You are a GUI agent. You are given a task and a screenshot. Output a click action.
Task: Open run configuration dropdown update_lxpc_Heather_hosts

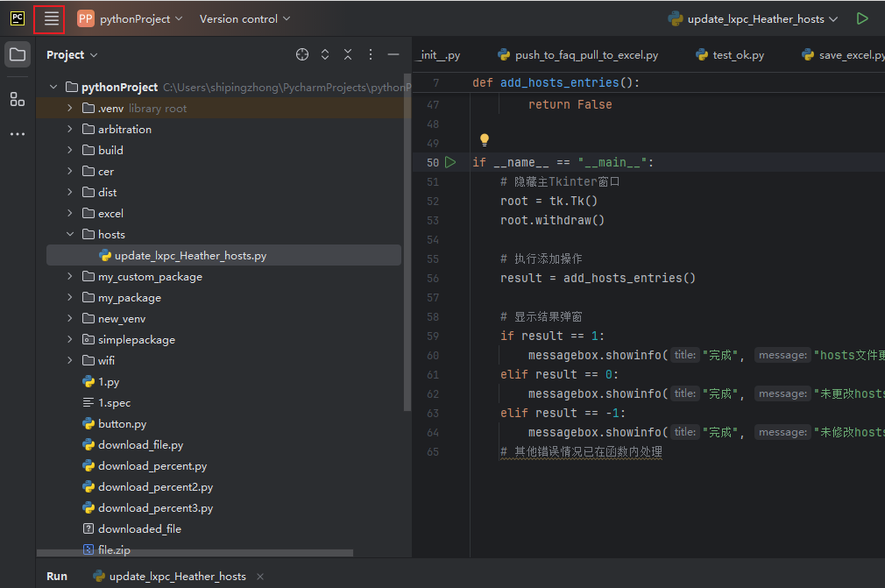pos(753,18)
